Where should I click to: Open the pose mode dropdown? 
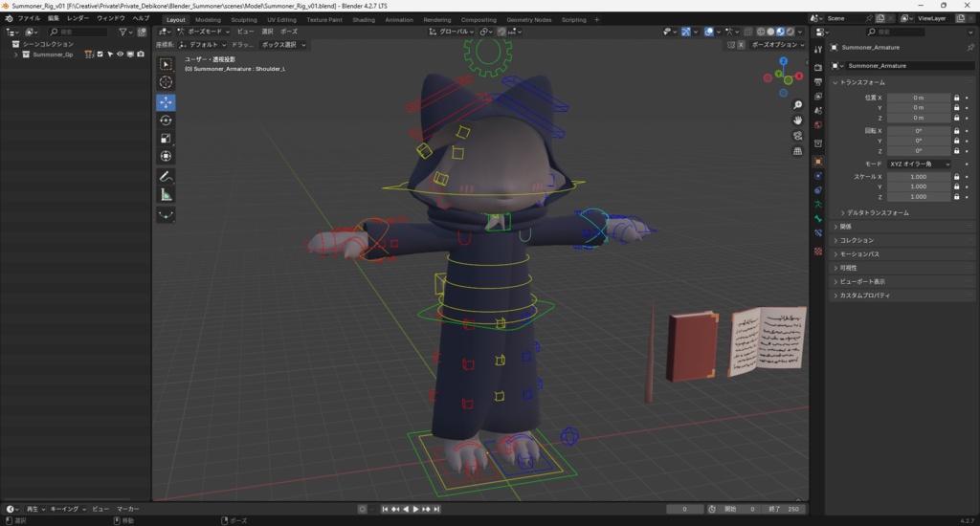(203, 32)
